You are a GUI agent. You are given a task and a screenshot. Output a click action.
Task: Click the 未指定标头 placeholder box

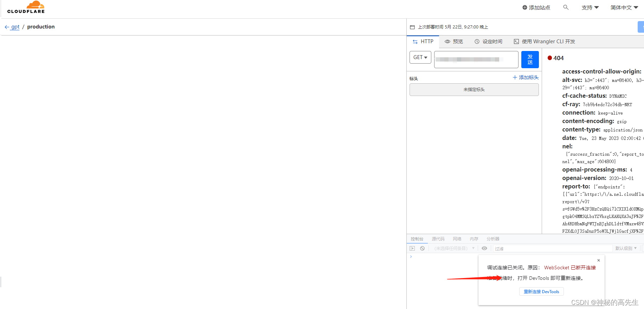coord(474,90)
